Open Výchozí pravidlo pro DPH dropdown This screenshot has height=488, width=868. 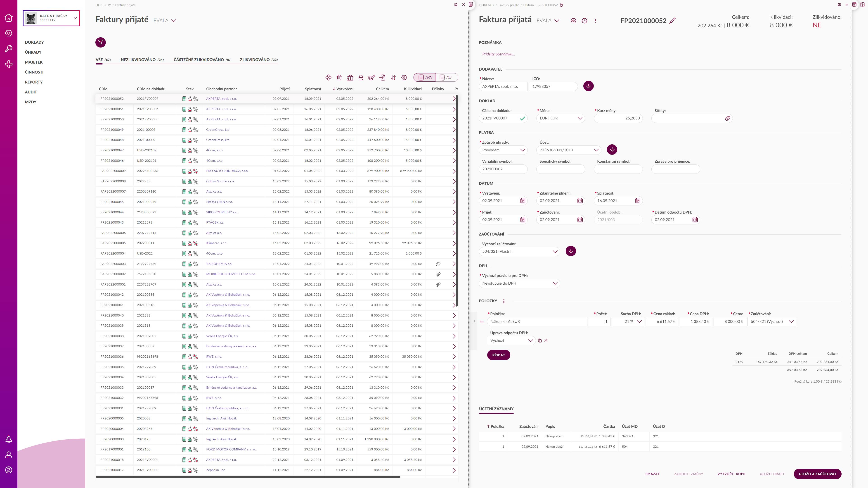pyautogui.click(x=519, y=283)
